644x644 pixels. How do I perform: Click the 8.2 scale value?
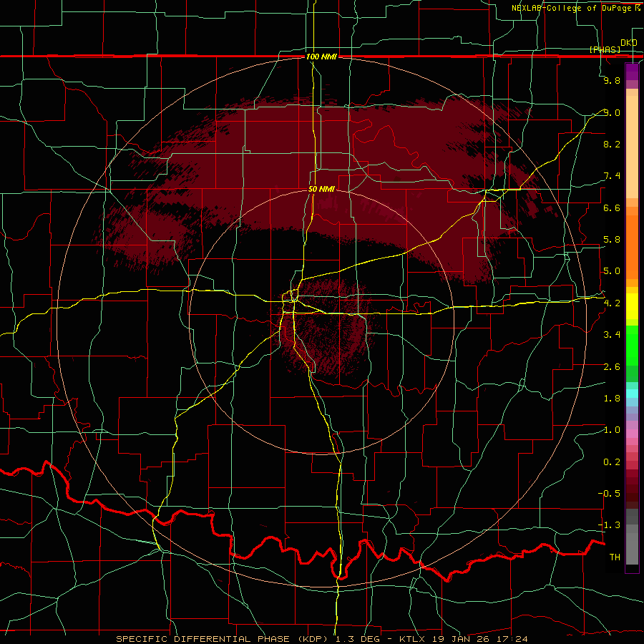coord(612,144)
